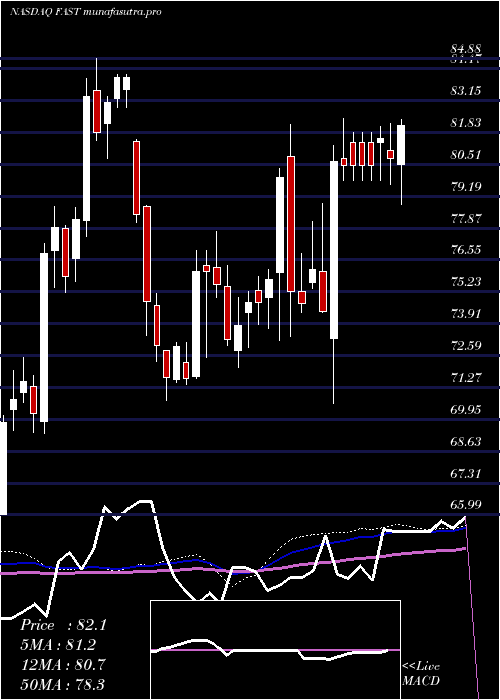Click inside the MACD inset chart
500x700 pixels.
click(275, 650)
